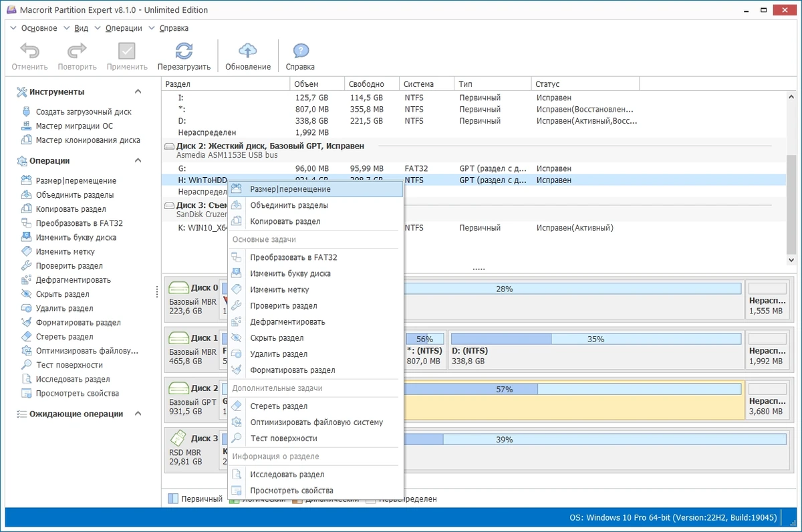Screen dimensions: 802x532
Task: Launch 'Мастер миграции ОС' from the sidebar
Action: (x=74, y=126)
